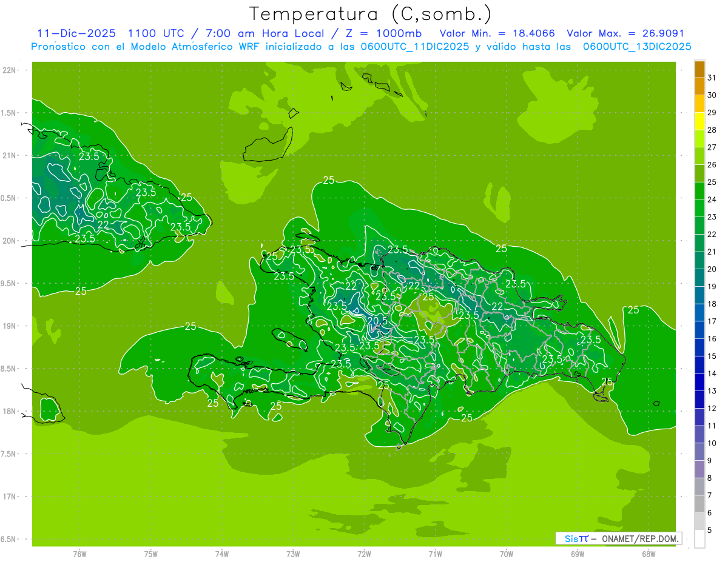Click "Valor Min. = 18.4066" text
This screenshot has width=728, height=562.
(497, 33)
